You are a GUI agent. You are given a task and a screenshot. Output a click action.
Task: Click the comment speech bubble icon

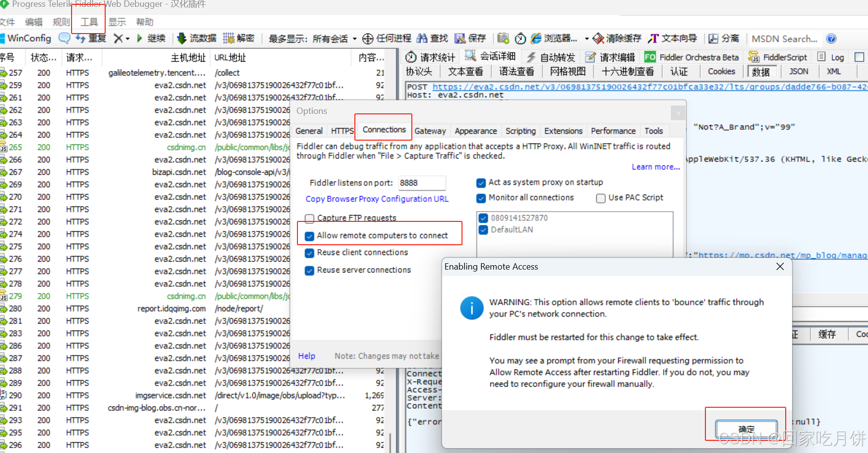coord(64,38)
